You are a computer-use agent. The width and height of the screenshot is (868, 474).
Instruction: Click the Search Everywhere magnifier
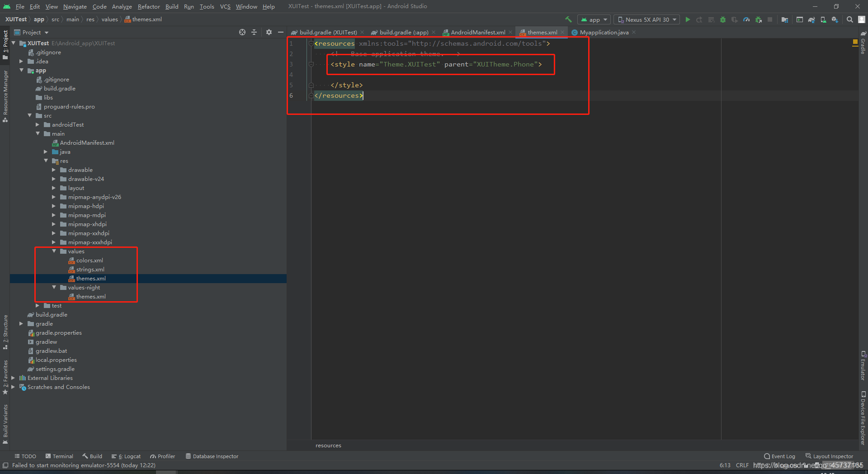[850, 19]
